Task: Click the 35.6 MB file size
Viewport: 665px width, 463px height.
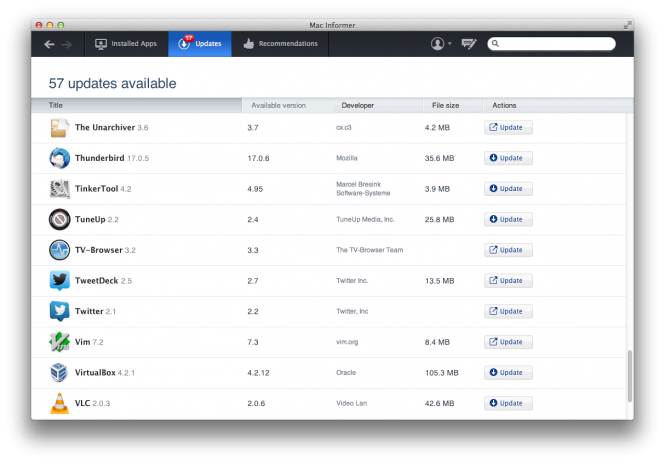Action: click(439, 158)
